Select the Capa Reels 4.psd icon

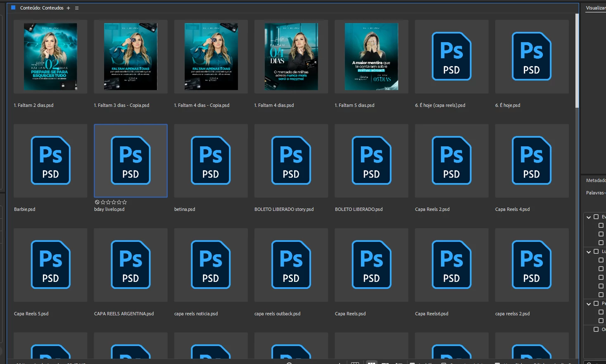(532, 160)
